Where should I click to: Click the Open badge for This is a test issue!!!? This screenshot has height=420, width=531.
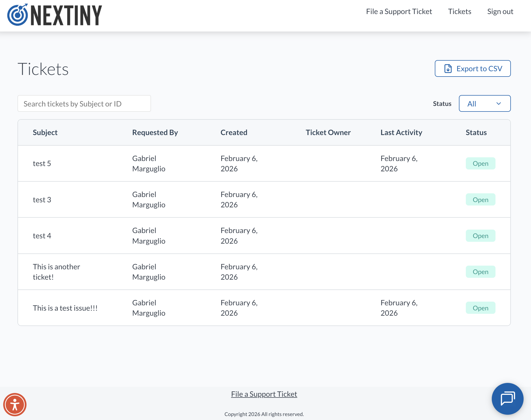[480, 308]
